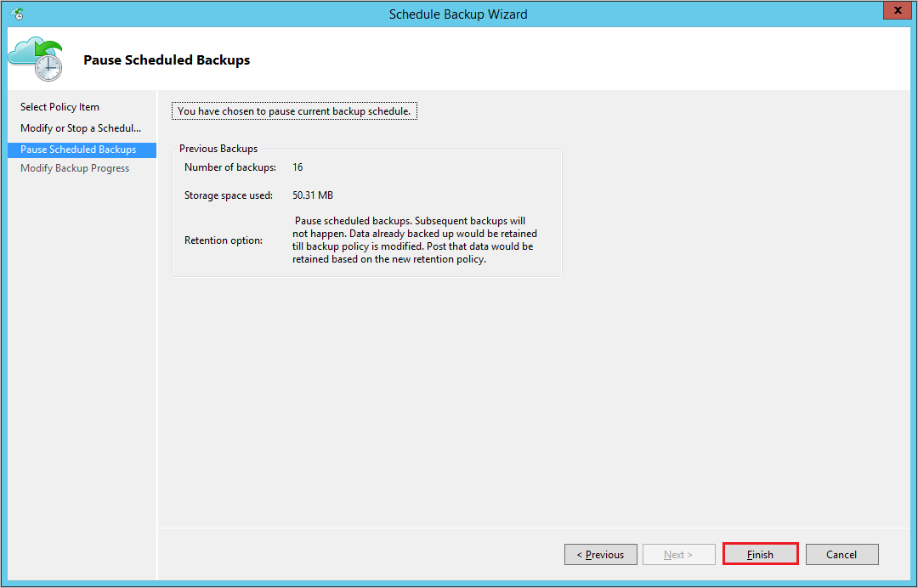Click the cloud backup wizard header icon
The height and width of the screenshot is (588, 918).
pos(38,58)
